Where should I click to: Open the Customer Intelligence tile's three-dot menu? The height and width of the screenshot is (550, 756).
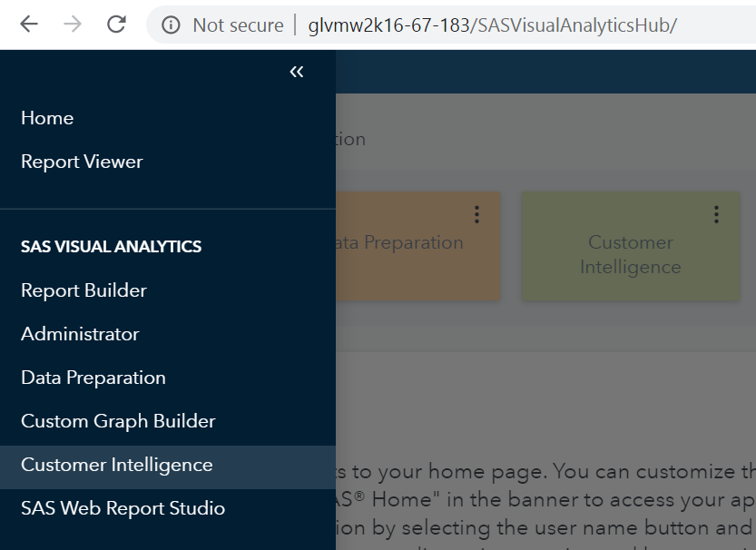coord(716,214)
